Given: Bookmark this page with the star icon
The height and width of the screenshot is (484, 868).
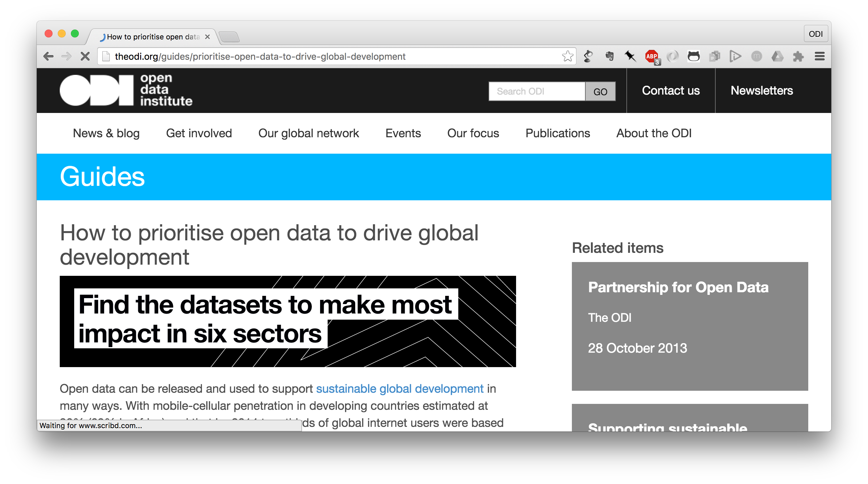Looking at the screenshot, I should pos(567,56).
